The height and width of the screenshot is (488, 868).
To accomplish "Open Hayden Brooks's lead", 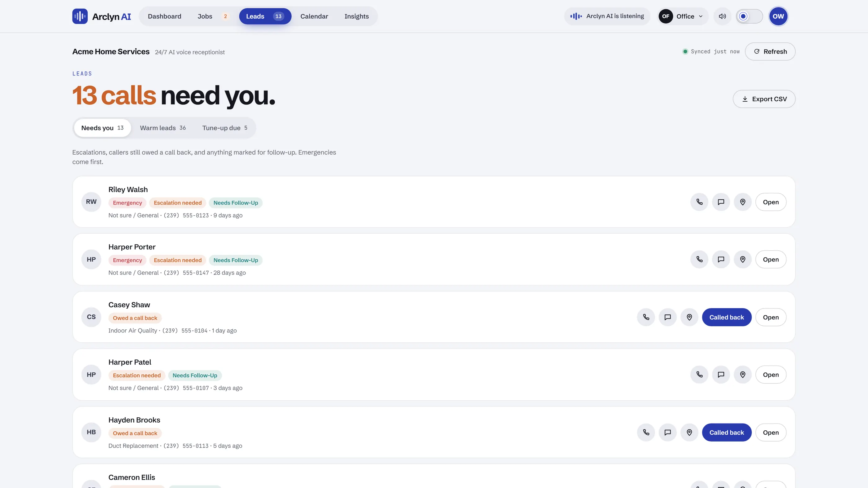I will 771,433.
